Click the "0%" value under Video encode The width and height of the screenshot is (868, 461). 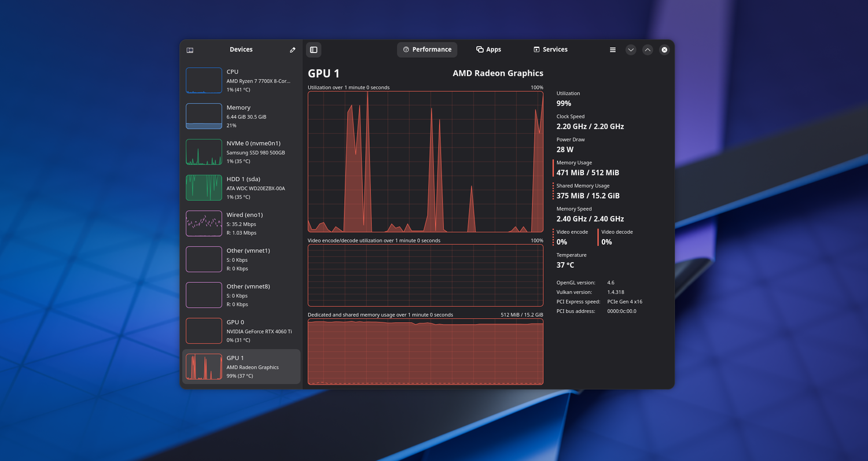click(562, 242)
